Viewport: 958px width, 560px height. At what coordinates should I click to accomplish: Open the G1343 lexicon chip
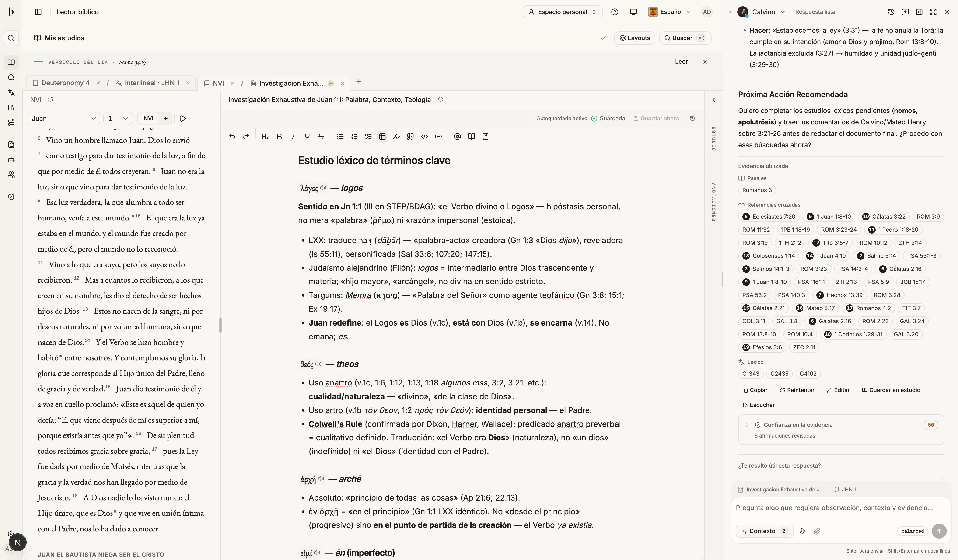click(x=750, y=374)
